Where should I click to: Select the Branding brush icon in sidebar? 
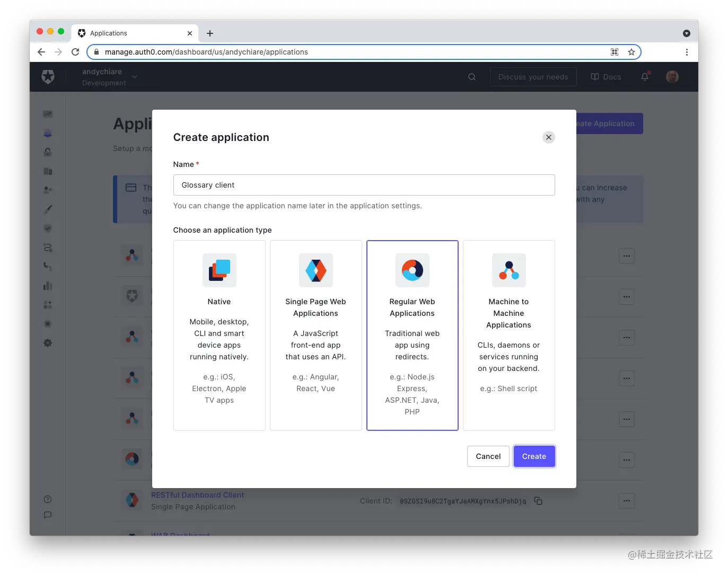coord(48,208)
